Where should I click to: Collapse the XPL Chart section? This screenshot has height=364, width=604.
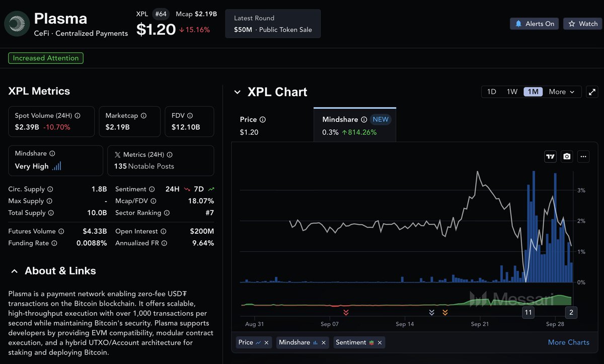(237, 93)
